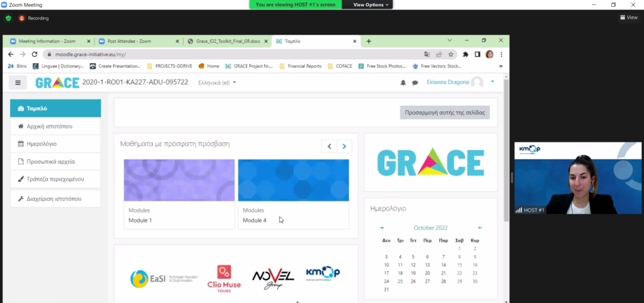Screen dimensions: 644x303
Task: Open the Linguee Dictionary bookmark
Action: click(x=58, y=66)
